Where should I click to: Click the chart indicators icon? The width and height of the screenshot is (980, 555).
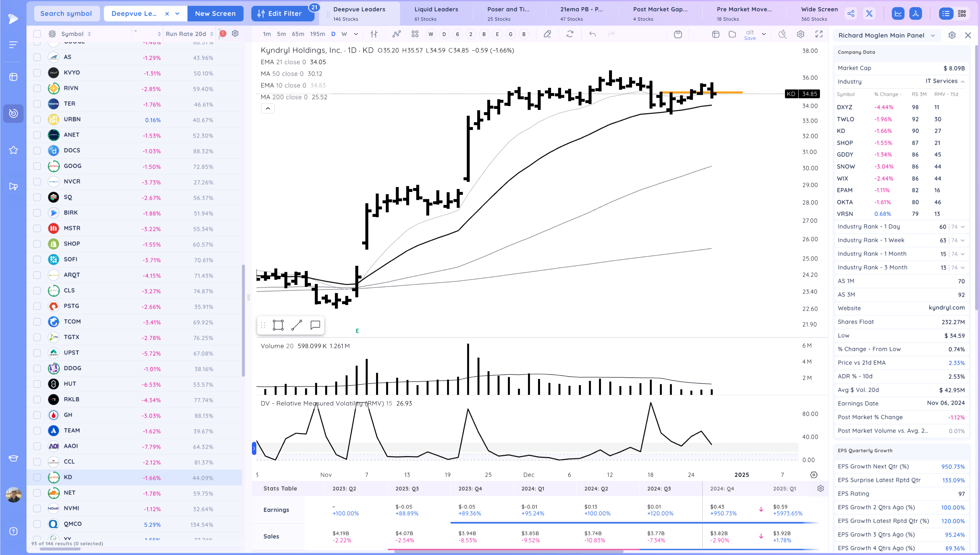pyautogui.click(x=396, y=34)
